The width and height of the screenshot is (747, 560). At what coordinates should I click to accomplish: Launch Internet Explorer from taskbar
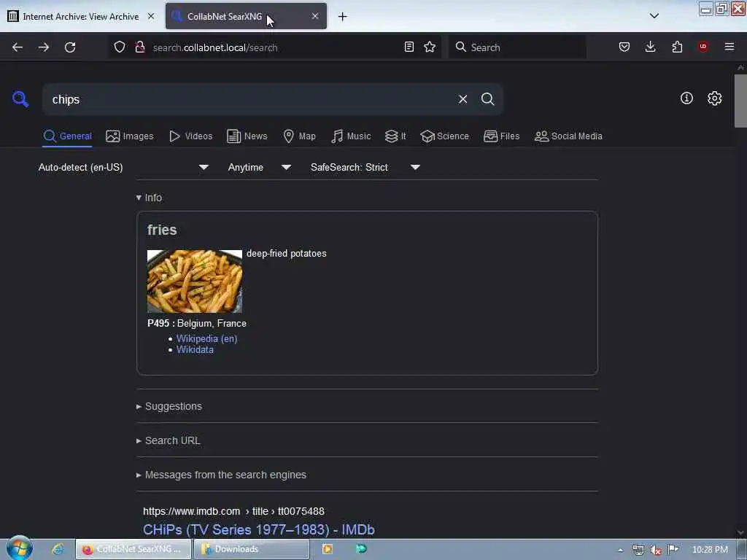pos(58,549)
